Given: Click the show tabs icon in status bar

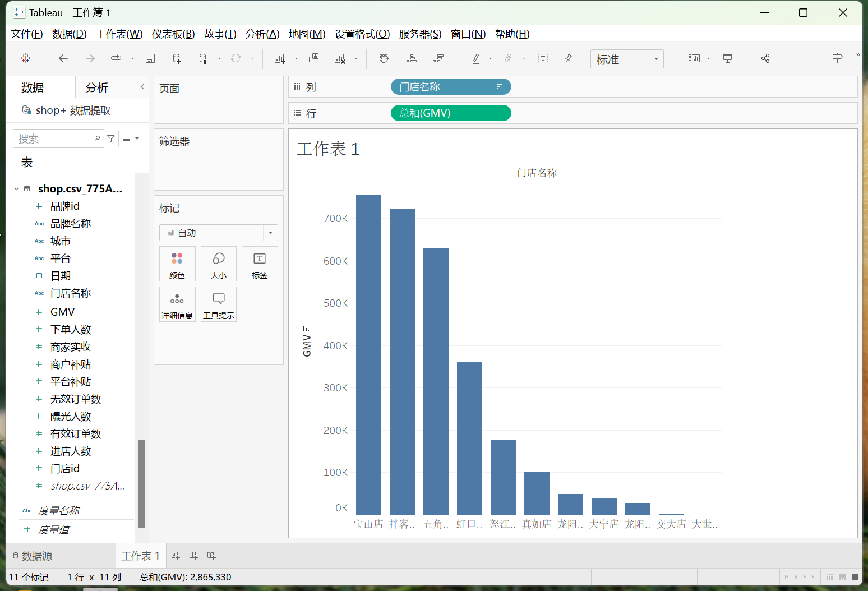Looking at the screenshot, I should point(855,577).
